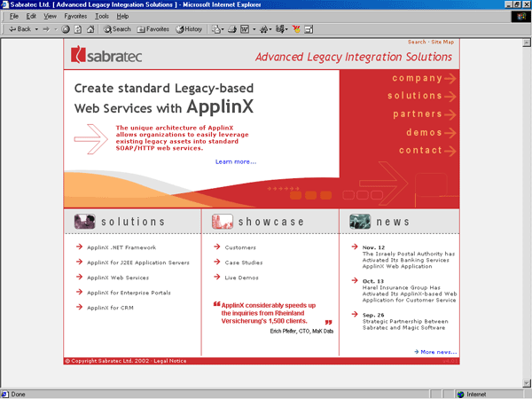
Task: Click the scrollbar down arrow
Action: point(526,383)
